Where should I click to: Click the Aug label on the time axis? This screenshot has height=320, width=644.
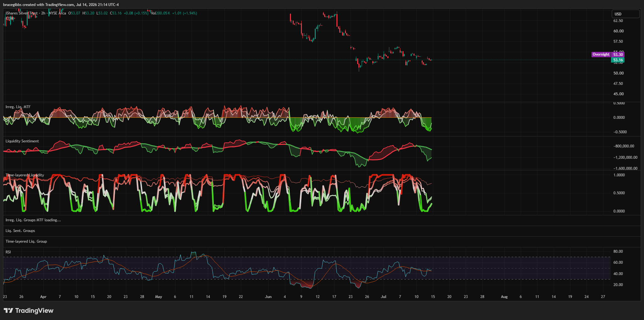coord(504,297)
